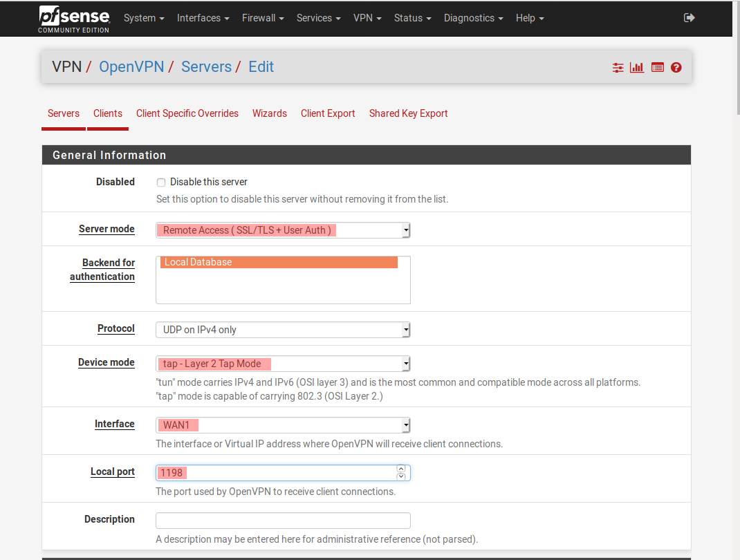Click the Edit breadcrumb link
This screenshot has height=560, width=740.
point(261,67)
